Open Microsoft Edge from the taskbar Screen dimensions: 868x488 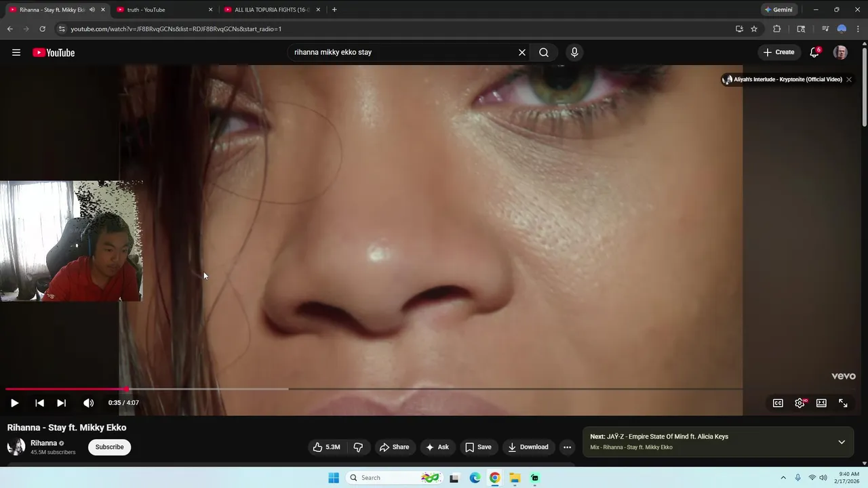[475, 478]
